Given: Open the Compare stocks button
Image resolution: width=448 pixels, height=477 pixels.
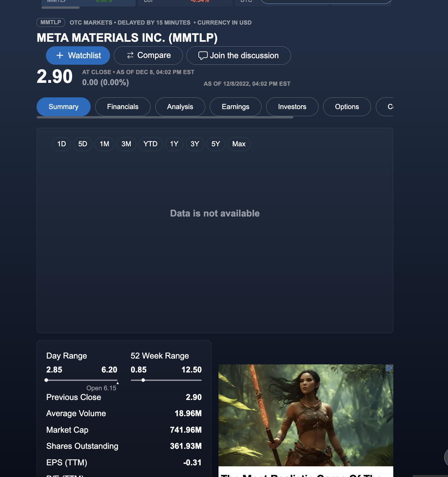Looking at the screenshot, I should 148,55.
